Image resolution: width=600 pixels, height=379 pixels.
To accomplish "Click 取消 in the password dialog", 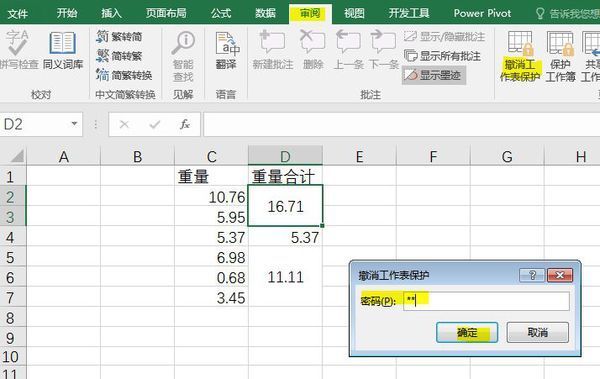I will pyautogui.click(x=538, y=332).
